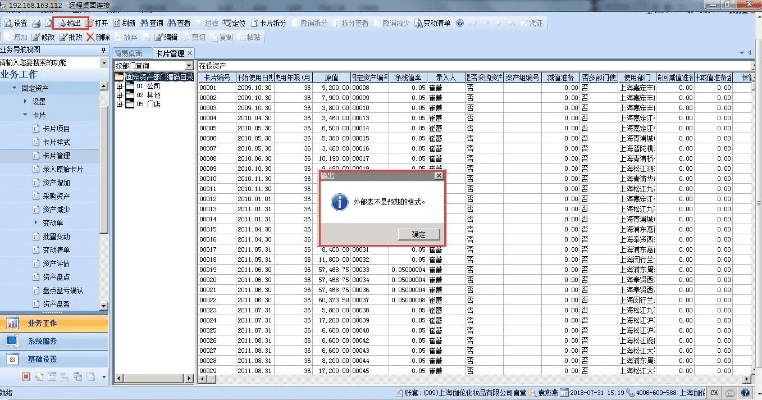Viewport: 762px width, 400px height.
Task: Click the 查询 binoculars toolbar button
Action: point(152,23)
